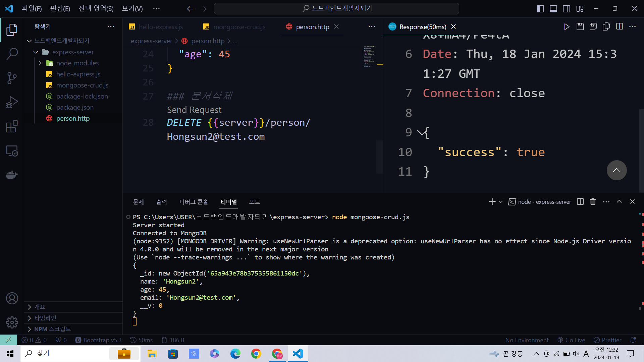This screenshot has width=644, height=362.
Task: Kill terminal with the trash icon
Action: 593,201
